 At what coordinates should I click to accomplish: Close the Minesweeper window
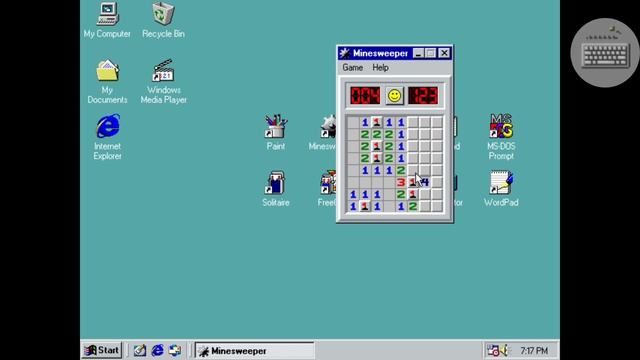coord(444,53)
